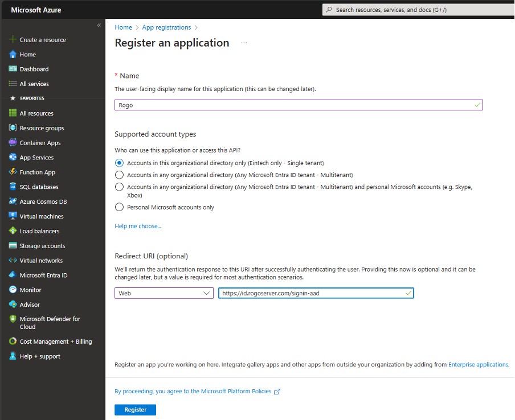Click the Cost Management + Billing icon
The image size is (515, 420).
click(x=13, y=341)
